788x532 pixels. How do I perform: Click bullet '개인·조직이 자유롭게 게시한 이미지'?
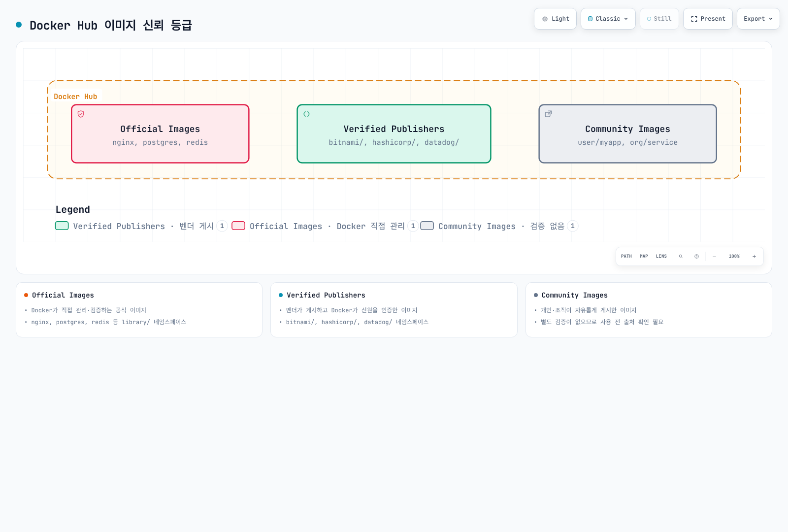589,310
